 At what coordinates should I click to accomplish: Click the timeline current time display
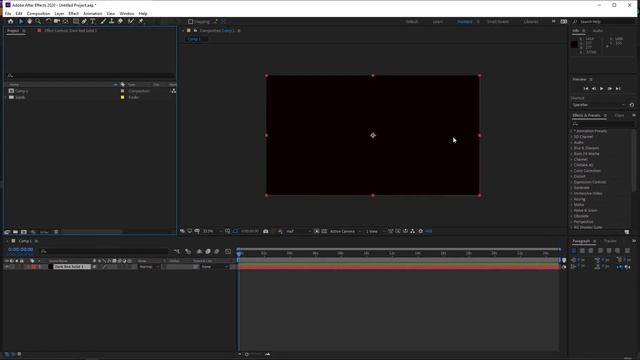pos(20,249)
